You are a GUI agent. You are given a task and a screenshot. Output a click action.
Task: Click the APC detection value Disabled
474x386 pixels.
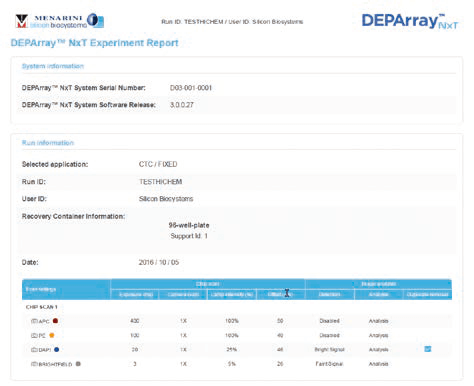tap(329, 321)
